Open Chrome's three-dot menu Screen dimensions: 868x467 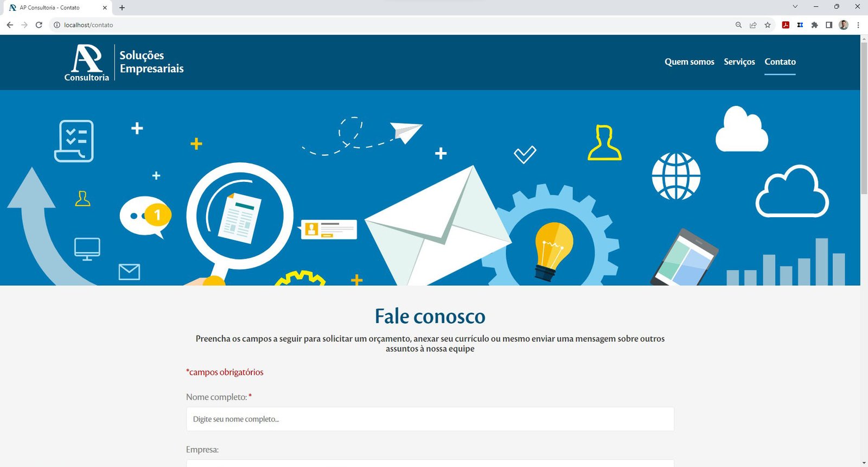tap(858, 25)
